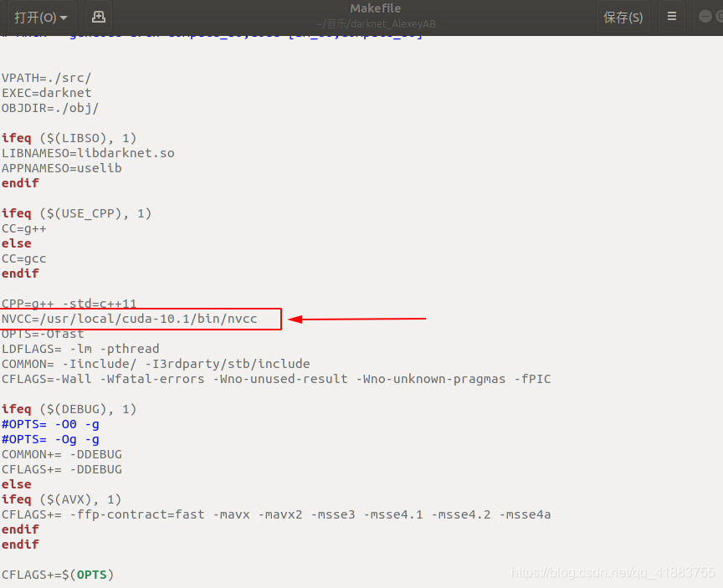Image resolution: width=723 pixels, height=588 pixels.
Task: Click the CFLAGS=-Wall -Wfatal-errors line
Action: 276,379
